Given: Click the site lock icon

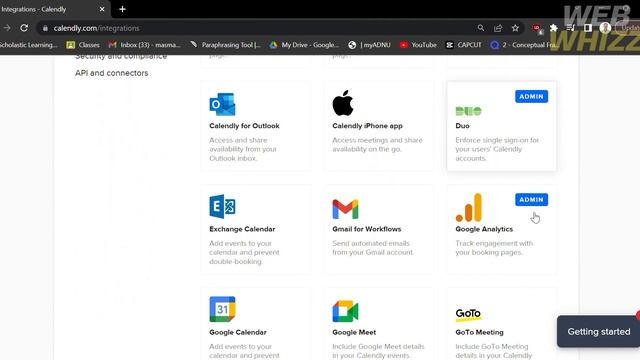Looking at the screenshot, I should pyautogui.click(x=45, y=28).
